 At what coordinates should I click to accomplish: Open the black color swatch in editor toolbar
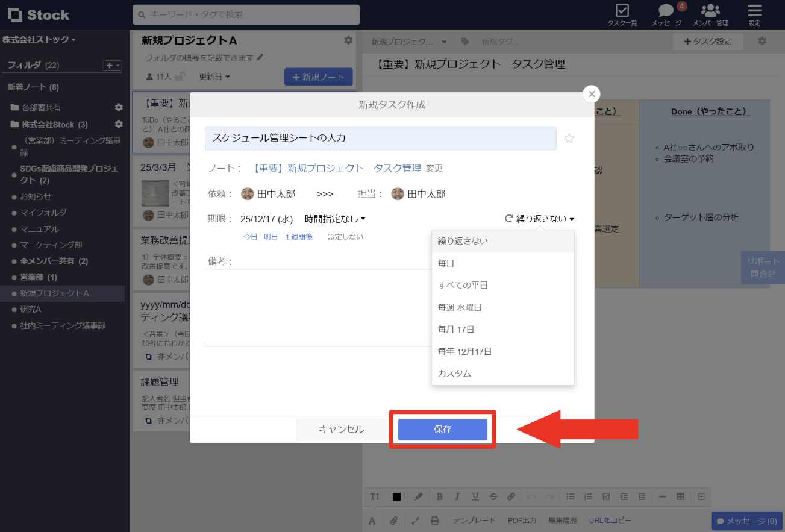tap(396, 496)
